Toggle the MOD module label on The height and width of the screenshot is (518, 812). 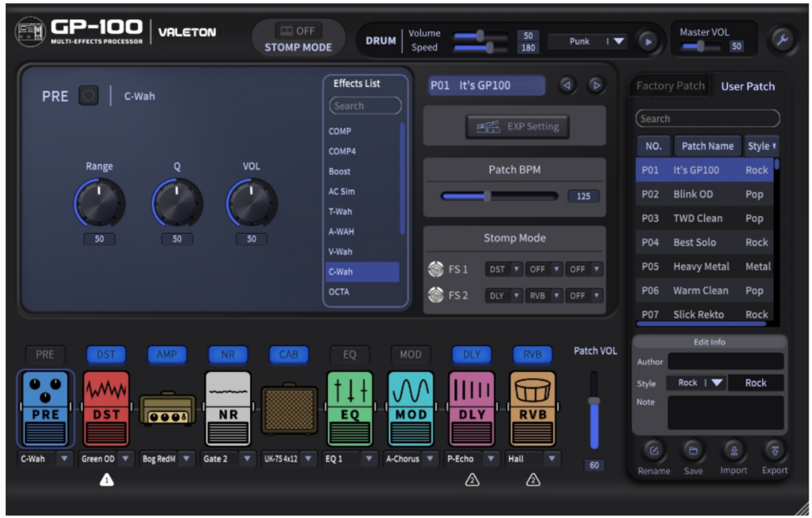coord(411,354)
